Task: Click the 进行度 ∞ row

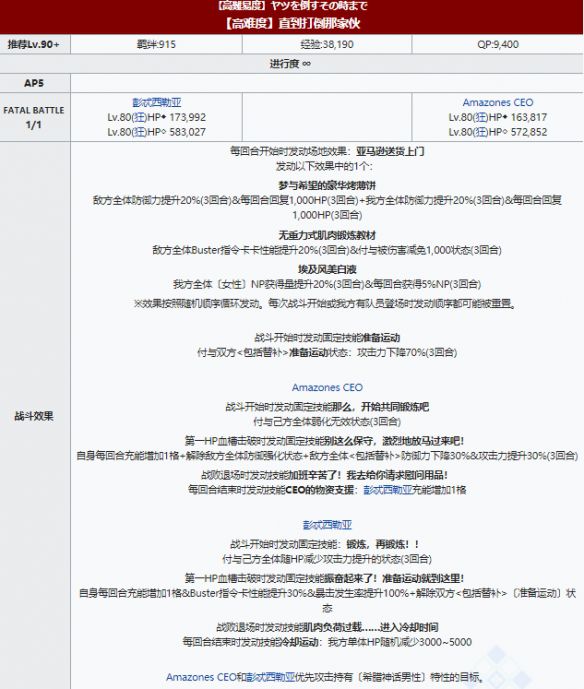Action: (292, 64)
